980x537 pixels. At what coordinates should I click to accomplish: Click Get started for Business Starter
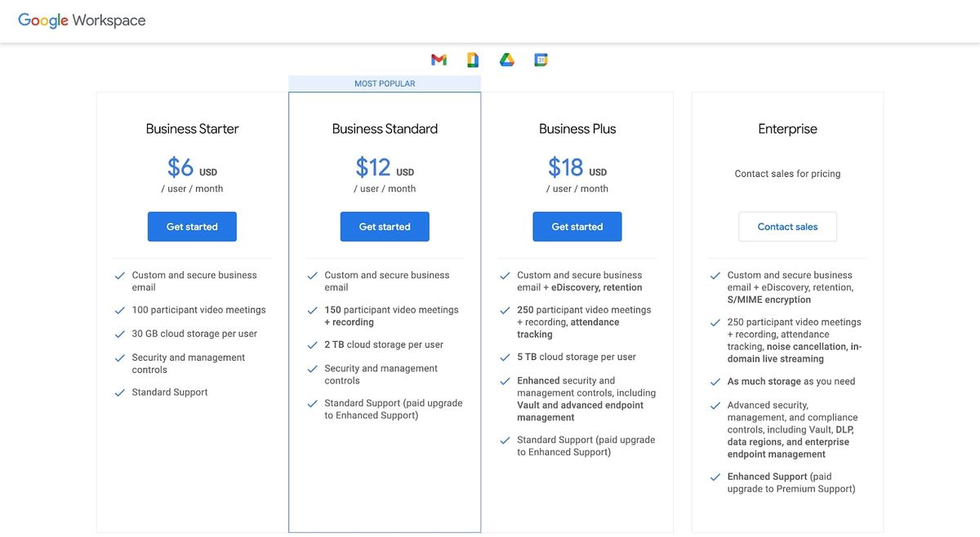(192, 226)
